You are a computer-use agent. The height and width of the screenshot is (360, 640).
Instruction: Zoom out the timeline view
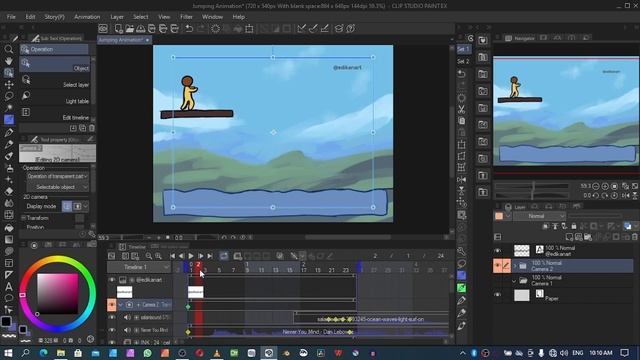149,256
